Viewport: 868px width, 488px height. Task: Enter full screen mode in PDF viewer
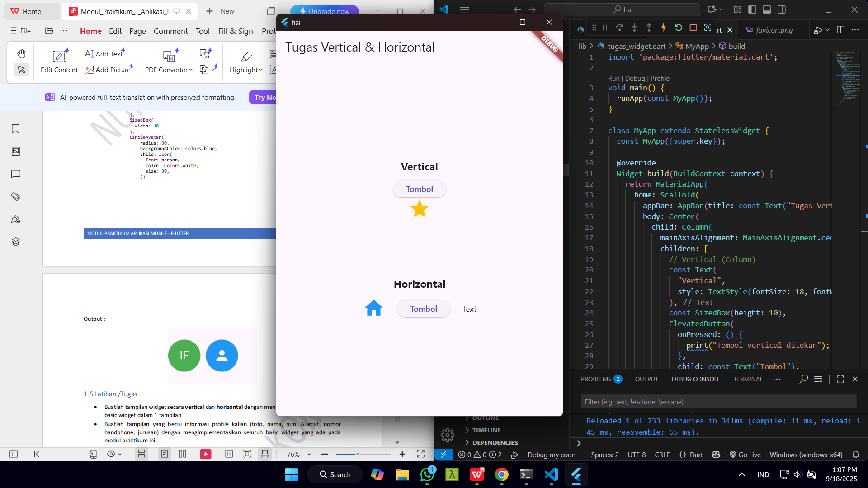tap(421, 454)
